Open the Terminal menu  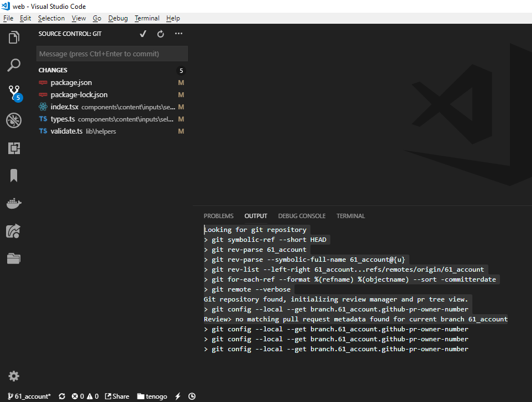pos(146,18)
